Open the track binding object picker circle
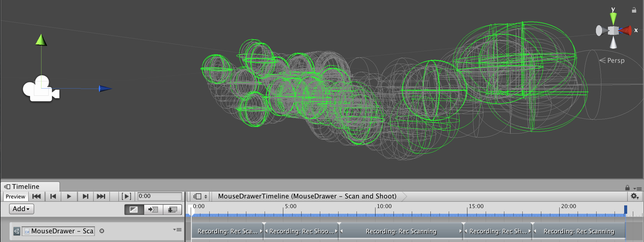 point(102,231)
